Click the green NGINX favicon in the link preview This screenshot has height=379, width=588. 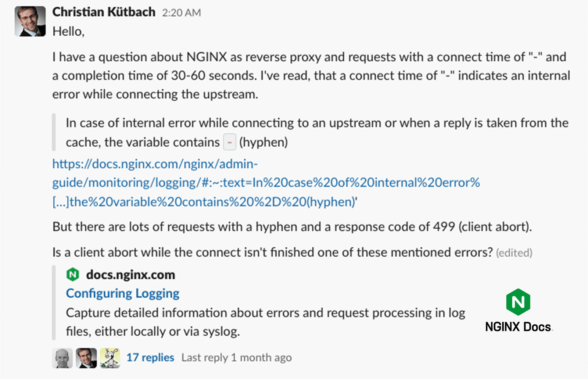click(x=73, y=275)
